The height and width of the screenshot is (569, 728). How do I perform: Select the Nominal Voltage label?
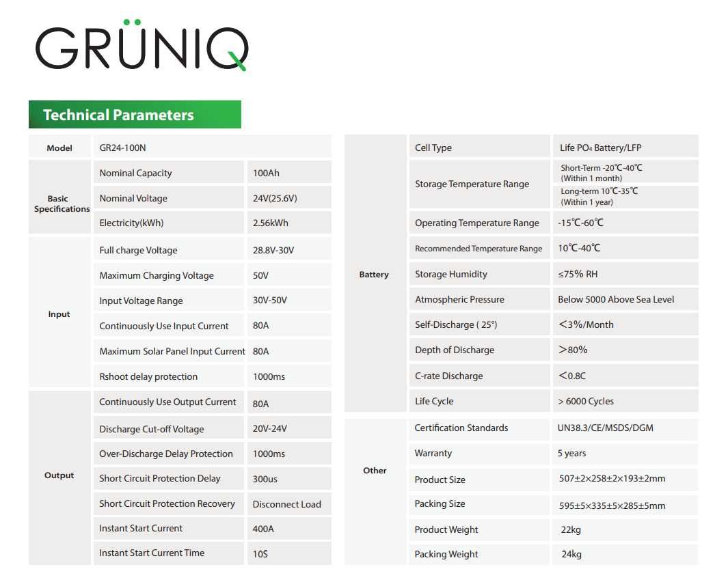tap(133, 198)
